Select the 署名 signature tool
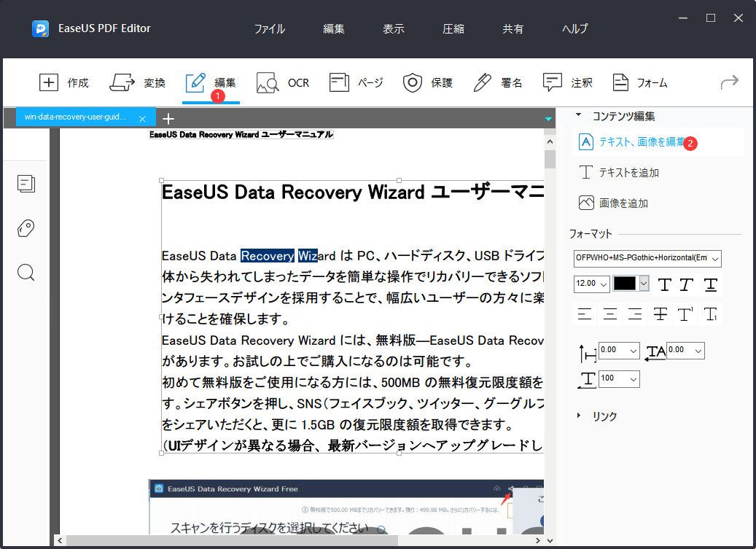The image size is (756, 549). tap(496, 82)
